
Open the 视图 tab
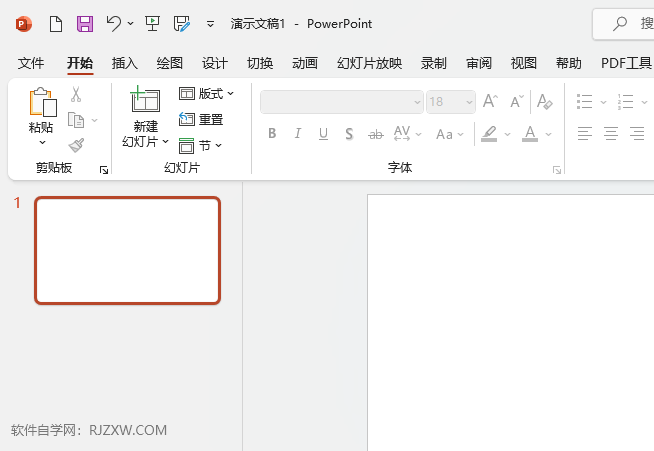[524, 63]
